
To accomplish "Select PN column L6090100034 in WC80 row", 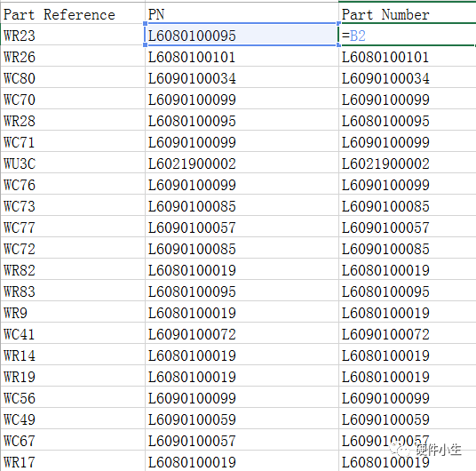I will [242, 77].
